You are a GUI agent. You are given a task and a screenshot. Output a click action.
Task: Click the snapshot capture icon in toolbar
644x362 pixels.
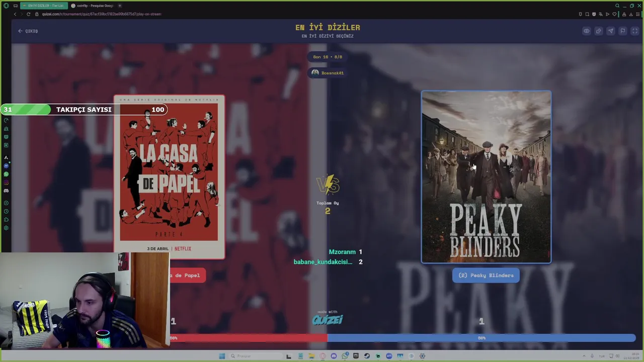pyautogui.click(x=587, y=14)
